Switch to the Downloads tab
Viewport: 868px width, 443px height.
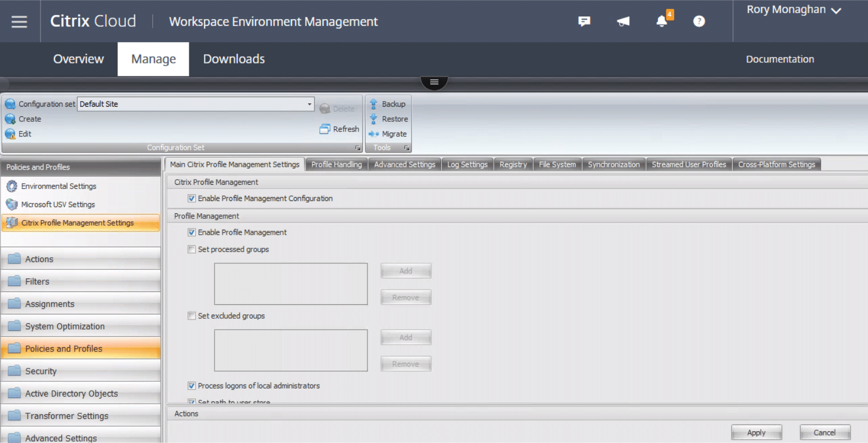coord(234,59)
